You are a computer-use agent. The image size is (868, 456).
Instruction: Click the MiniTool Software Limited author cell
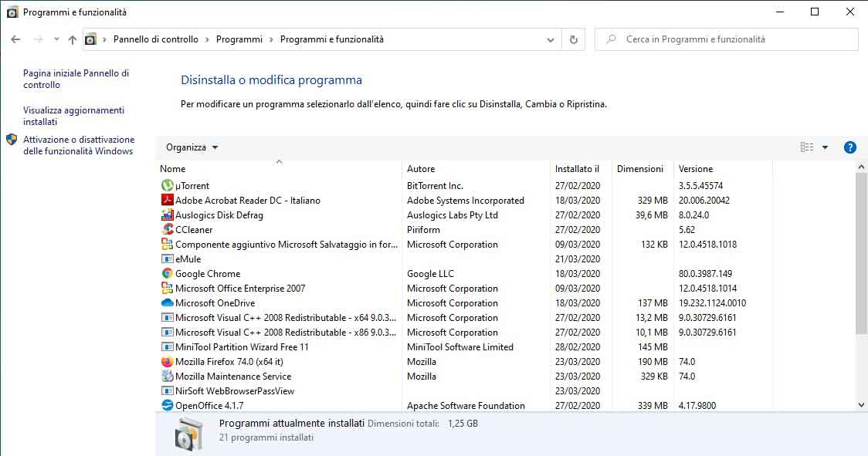tap(460, 346)
